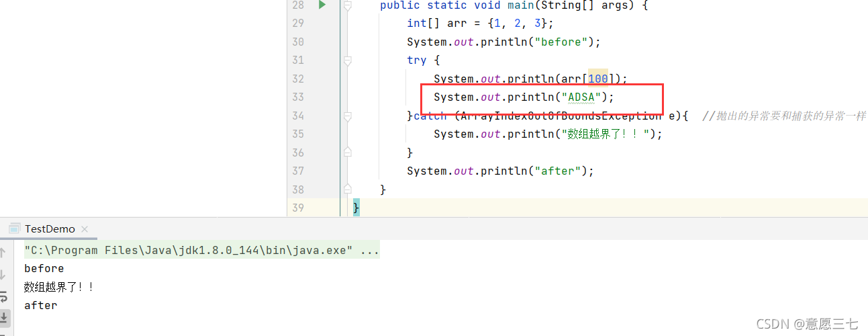868x336 pixels.
Task: Click line number 33 in gutter
Action: (x=297, y=97)
